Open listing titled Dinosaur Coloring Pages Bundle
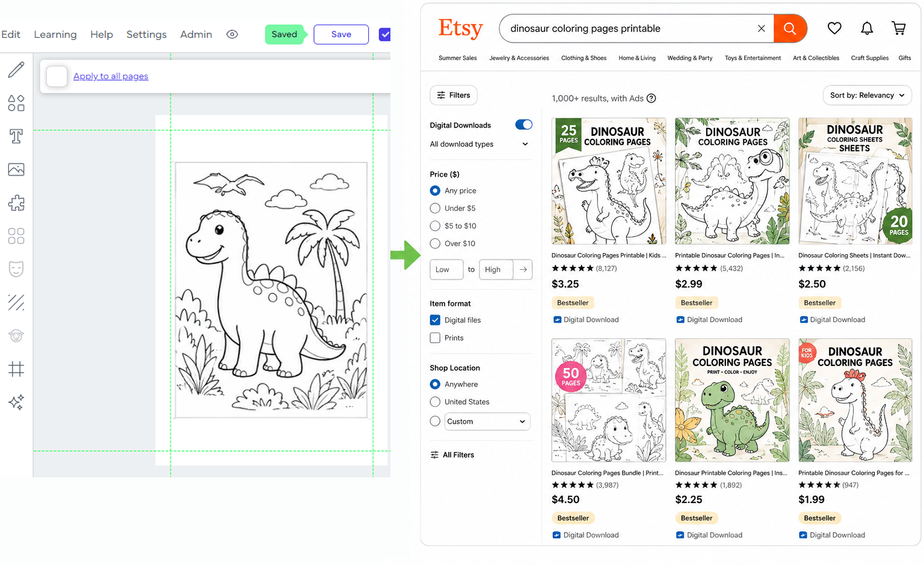 (609, 473)
